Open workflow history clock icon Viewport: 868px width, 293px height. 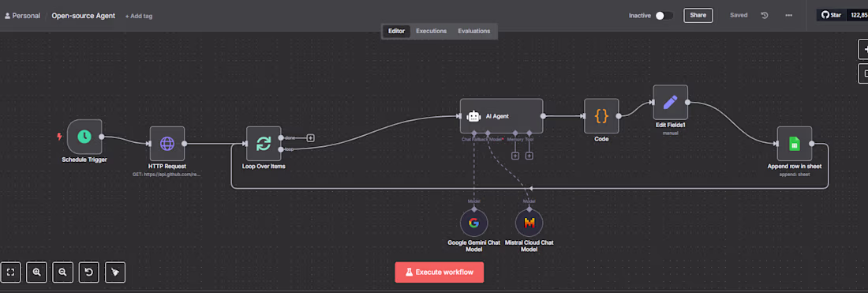(x=765, y=16)
